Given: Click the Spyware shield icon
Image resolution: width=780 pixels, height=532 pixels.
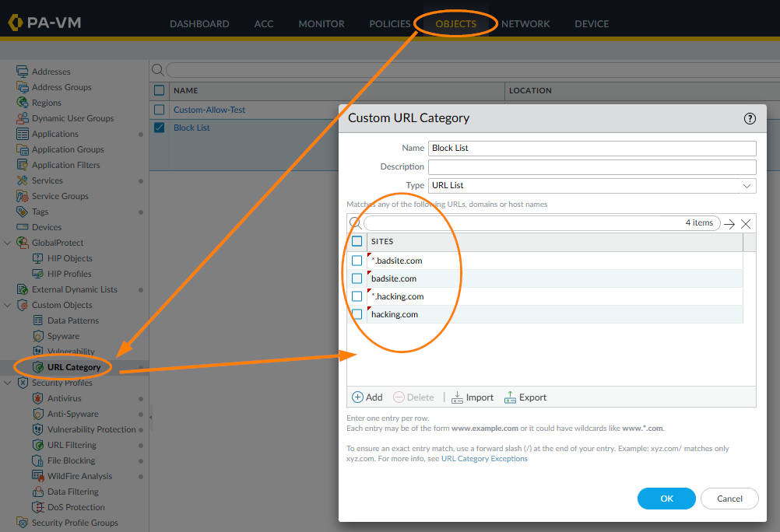Looking at the screenshot, I should (38, 336).
